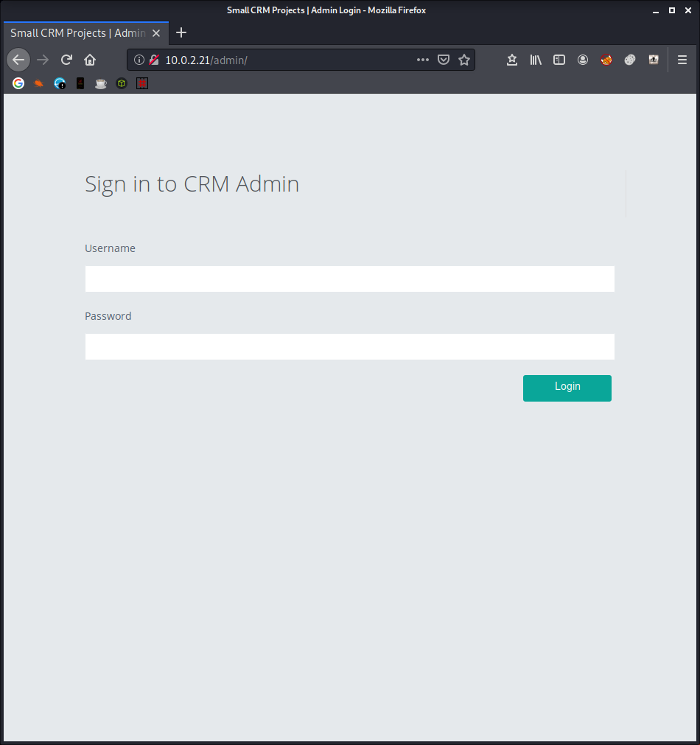Focus the Username input field
Viewport: 700px width, 745px height.
tap(349, 279)
